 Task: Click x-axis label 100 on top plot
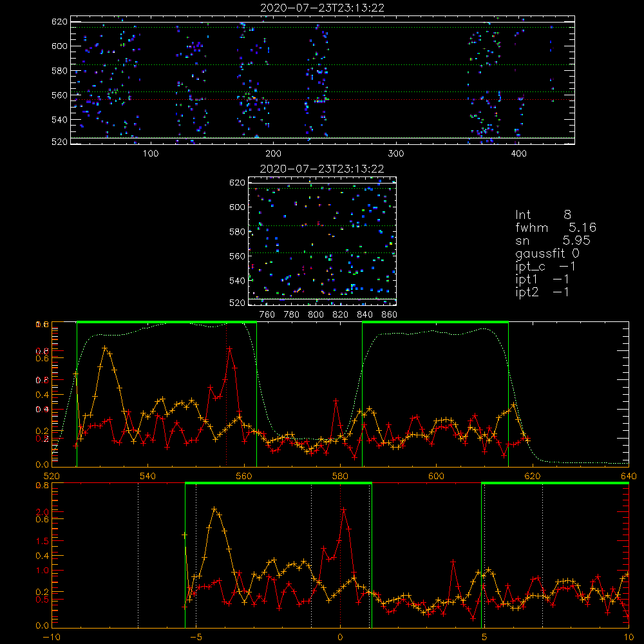point(151,154)
